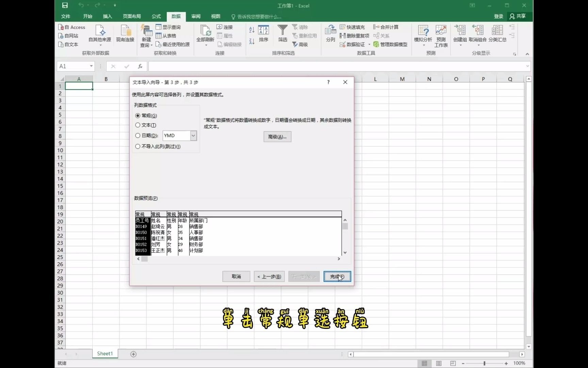Expand From Other Sources (自其他来源) dropdown

[x=100, y=45]
